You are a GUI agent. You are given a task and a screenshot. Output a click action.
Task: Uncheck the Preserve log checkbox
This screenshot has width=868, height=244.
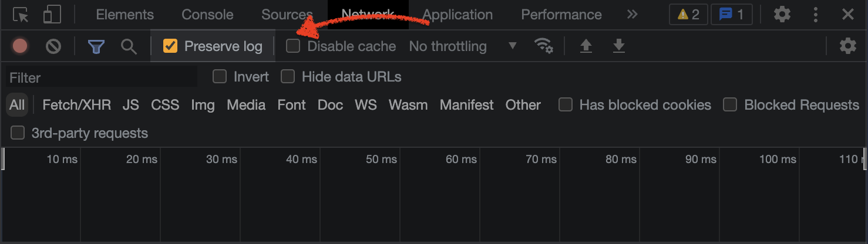(x=170, y=46)
